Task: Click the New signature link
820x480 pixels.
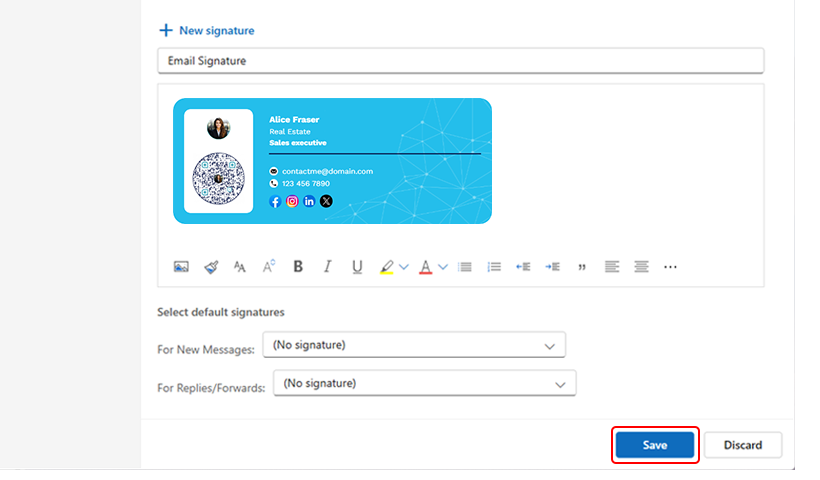Action: [x=217, y=31]
